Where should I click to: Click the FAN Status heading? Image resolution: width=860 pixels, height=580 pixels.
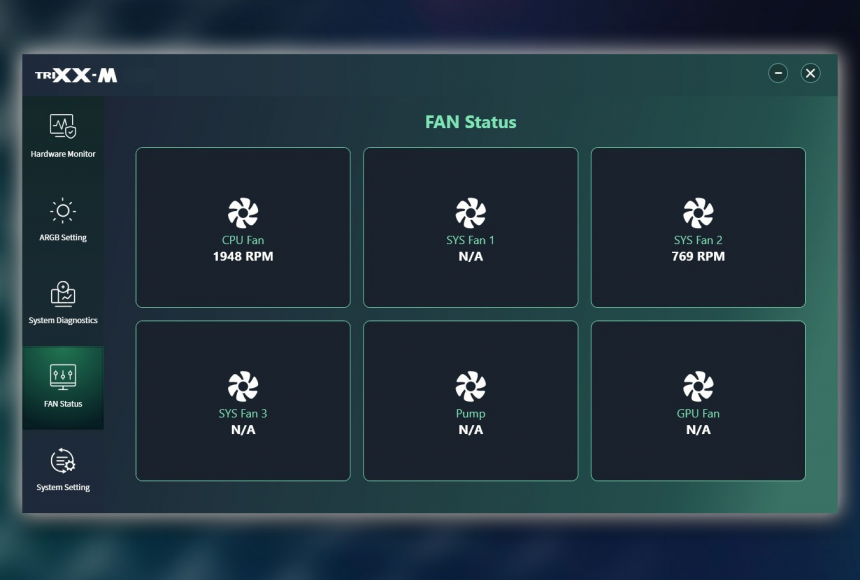pyautogui.click(x=471, y=122)
